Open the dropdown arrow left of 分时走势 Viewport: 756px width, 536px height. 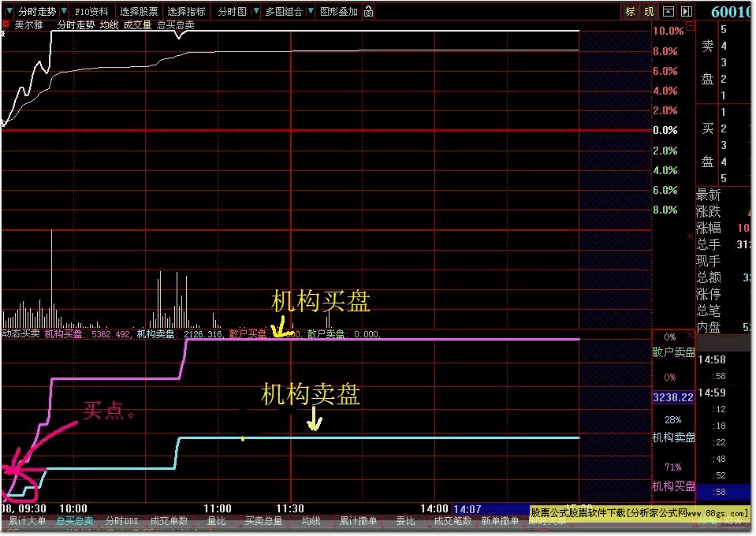(x=9, y=10)
